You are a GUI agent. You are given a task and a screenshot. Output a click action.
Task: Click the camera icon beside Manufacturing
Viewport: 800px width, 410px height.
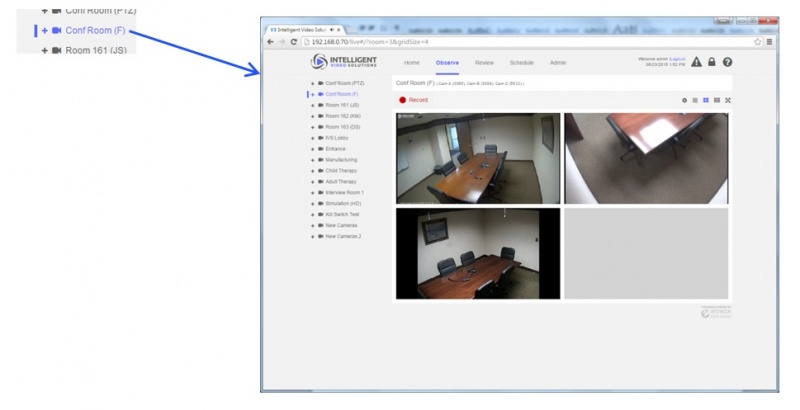click(x=321, y=160)
